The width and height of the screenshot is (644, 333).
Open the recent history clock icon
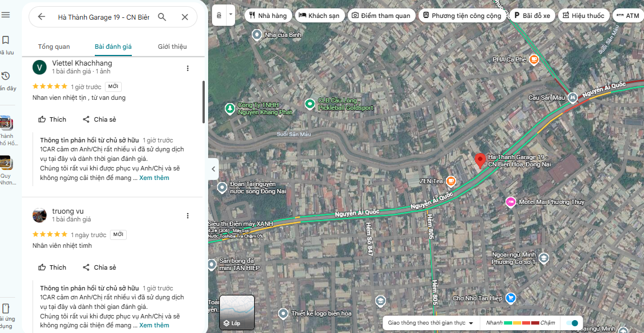(6, 76)
